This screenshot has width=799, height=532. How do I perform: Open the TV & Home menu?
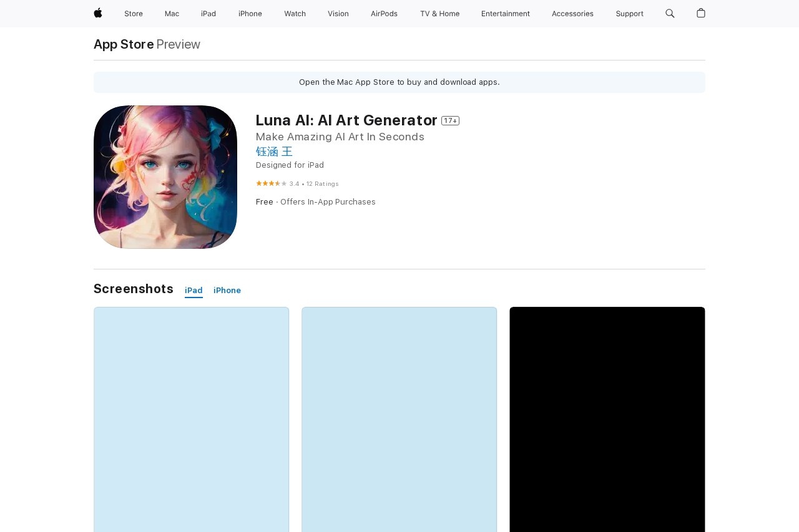[439, 14]
